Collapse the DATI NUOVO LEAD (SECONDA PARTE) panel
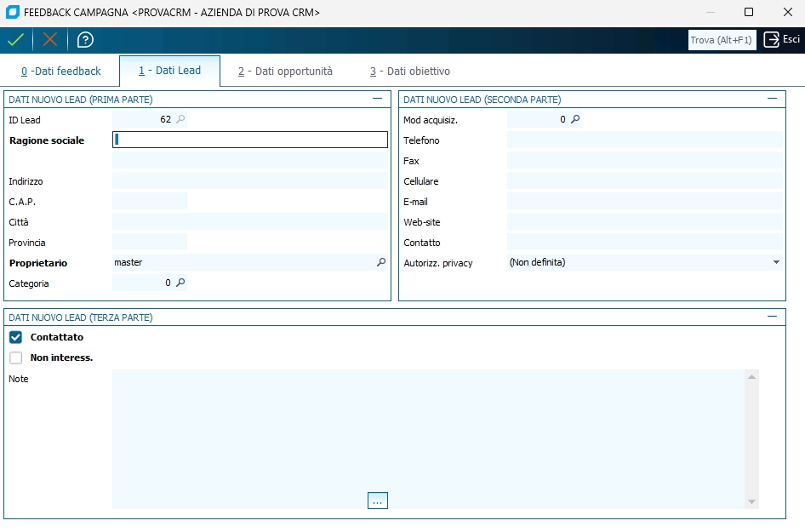Viewport: 805px width, 532px height. tap(772, 99)
